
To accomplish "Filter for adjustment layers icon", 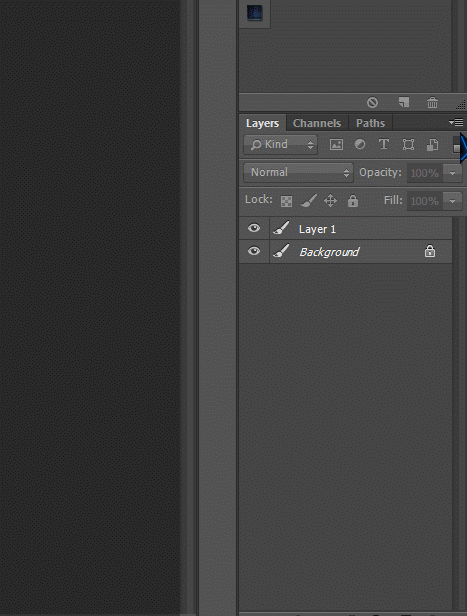I will click(x=360, y=145).
